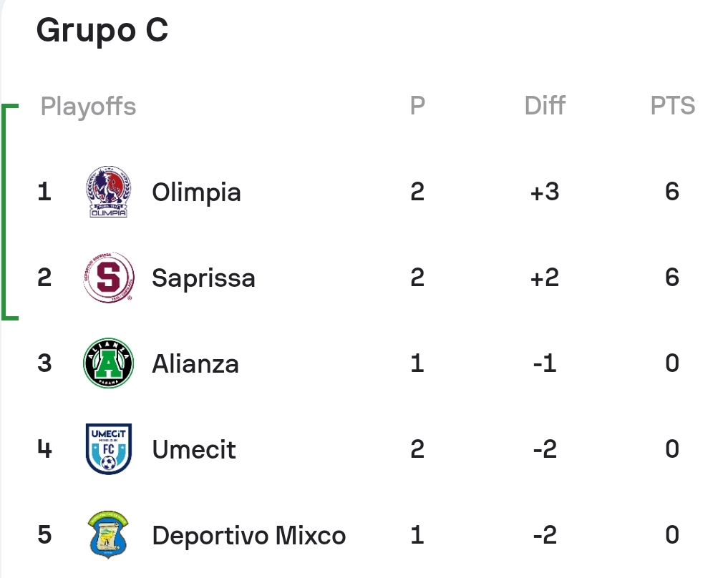728x578 pixels.
Task: Open the Olimpia team page
Action: 196,192
